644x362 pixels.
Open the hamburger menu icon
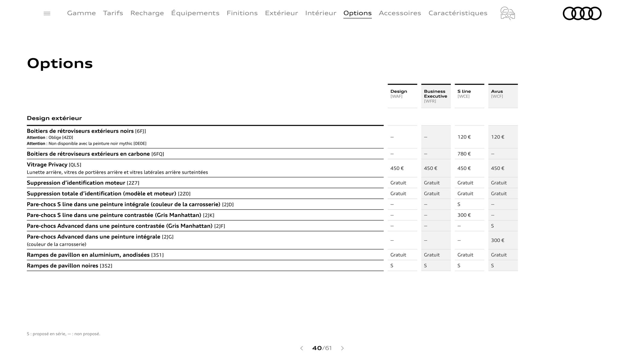[x=47, y=14]
